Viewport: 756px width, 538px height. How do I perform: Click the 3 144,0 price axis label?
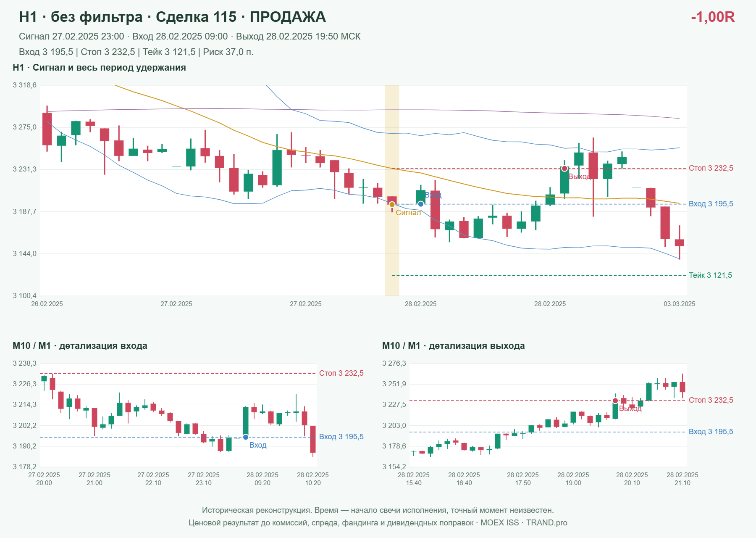pos(25,254)
